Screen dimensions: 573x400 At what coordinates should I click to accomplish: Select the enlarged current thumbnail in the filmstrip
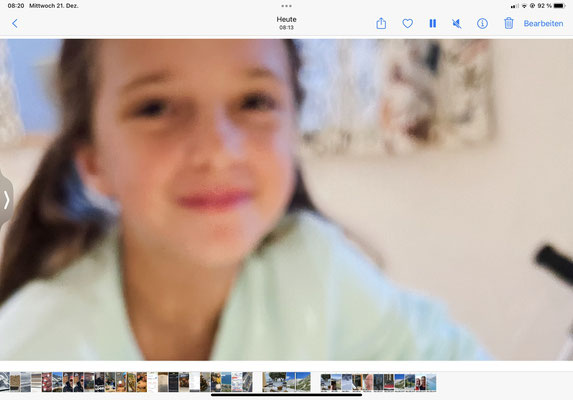coord(286,382)
